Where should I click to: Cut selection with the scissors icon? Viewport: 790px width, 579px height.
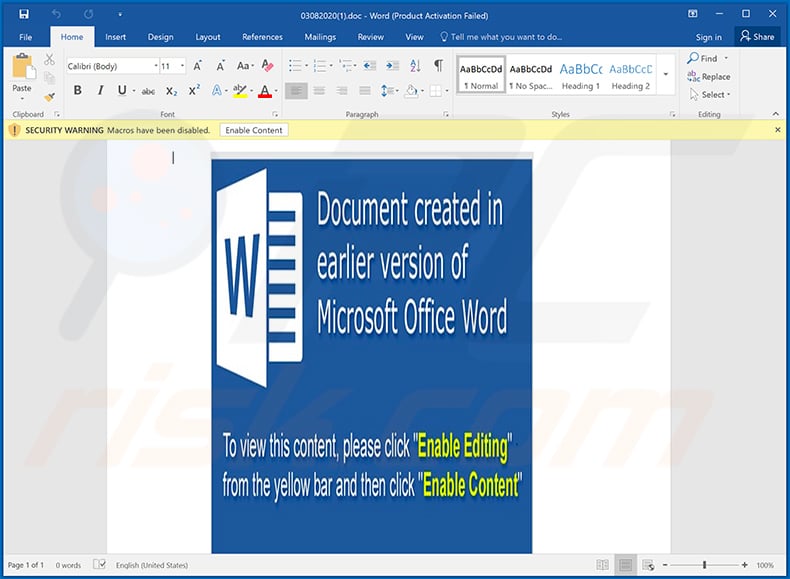tap(49, 59)
